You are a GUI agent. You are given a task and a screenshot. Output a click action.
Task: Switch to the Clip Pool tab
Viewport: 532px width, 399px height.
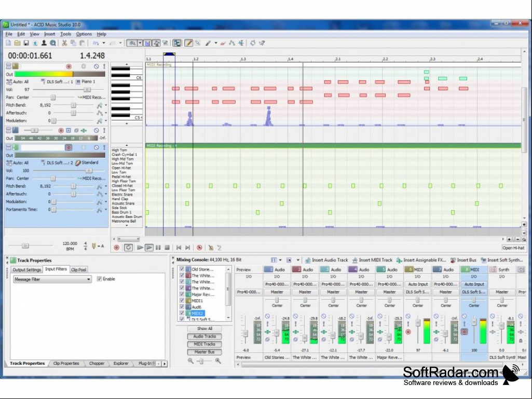point(79,270)
